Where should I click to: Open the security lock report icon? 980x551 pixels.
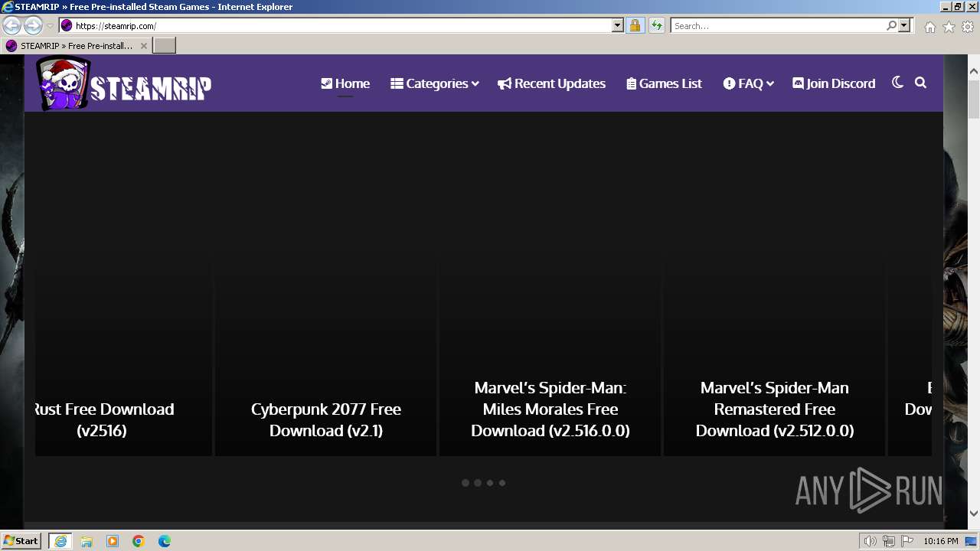click(x=635, y=25)
